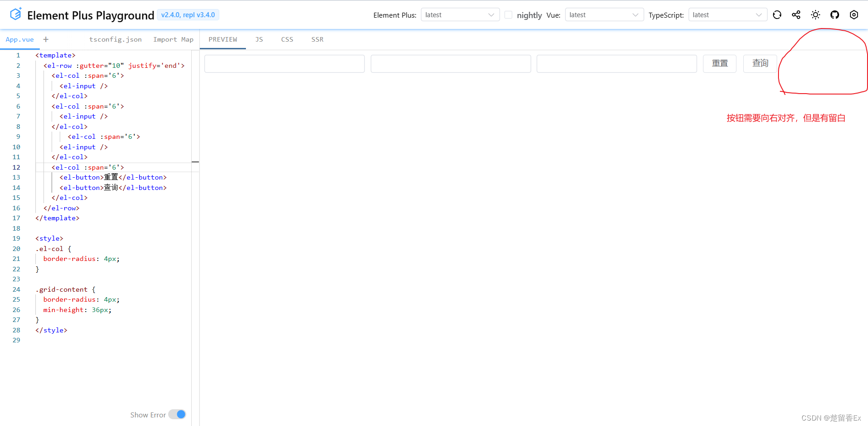Click the closing </style> tag line
The width and height of the screenshot is (868, 426).
click(x=51, y=330)
